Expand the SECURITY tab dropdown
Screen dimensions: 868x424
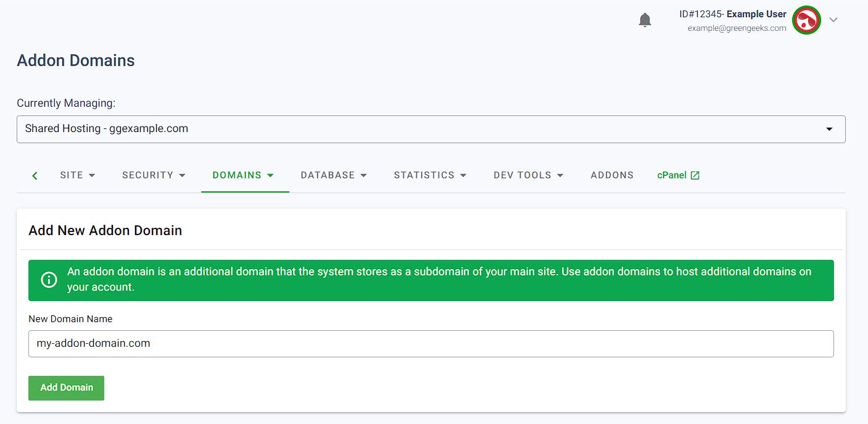click(x=182, y=175)
